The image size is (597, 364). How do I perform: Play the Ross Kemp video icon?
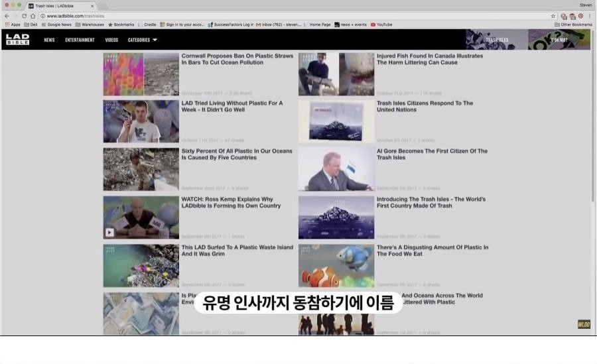(109, 232)
